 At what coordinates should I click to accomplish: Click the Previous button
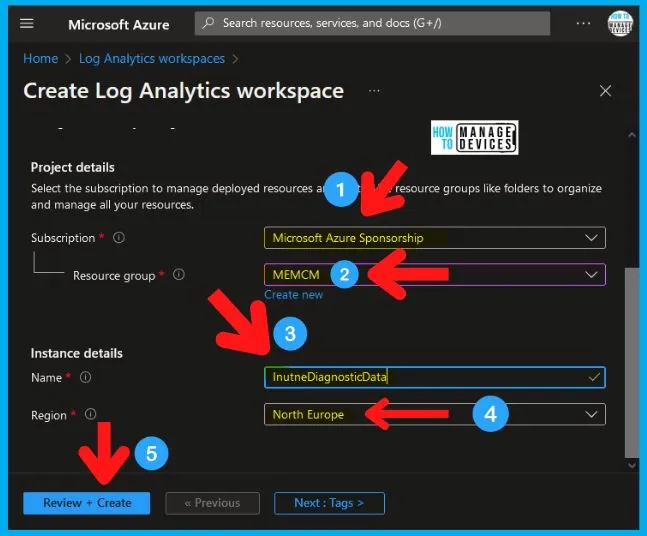point(213,503)
